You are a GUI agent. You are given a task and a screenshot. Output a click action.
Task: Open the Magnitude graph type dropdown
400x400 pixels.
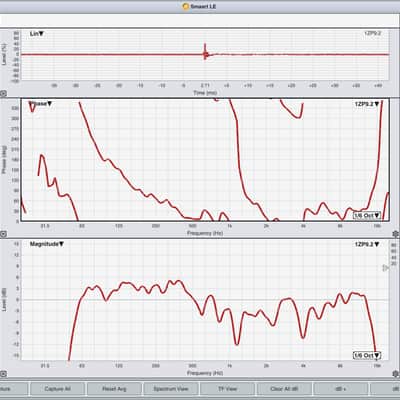[x=47, y=244]
